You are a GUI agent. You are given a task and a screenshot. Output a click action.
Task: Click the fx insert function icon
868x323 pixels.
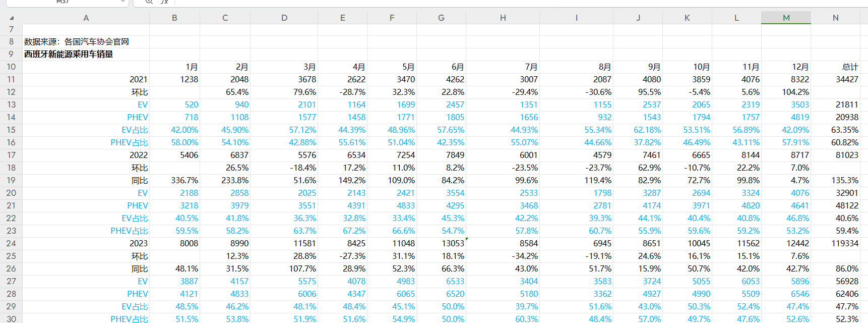pyautogui.click(x=164, y=2)
